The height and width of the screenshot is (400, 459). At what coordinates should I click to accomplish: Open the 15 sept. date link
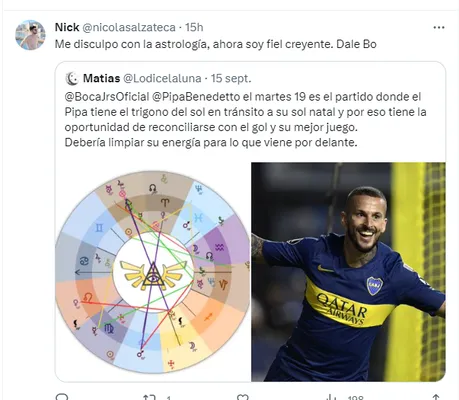231,78
